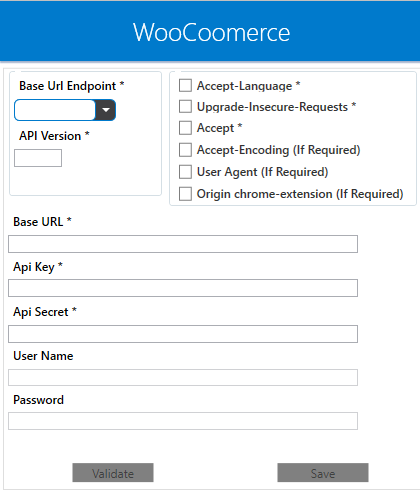Click the Save button

[x=323, y=473]
